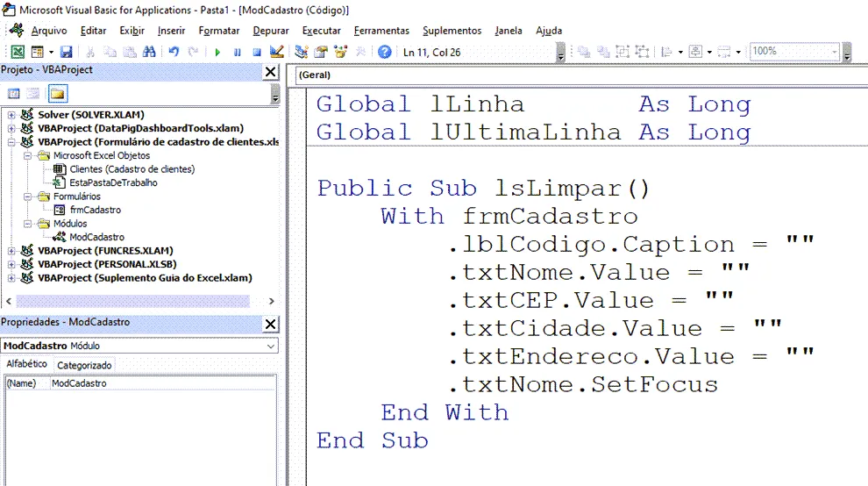Click View Code icon in the Project panel
Viewport: 868px width, 486px height.
pyautogui.click(x=14, y=94)
